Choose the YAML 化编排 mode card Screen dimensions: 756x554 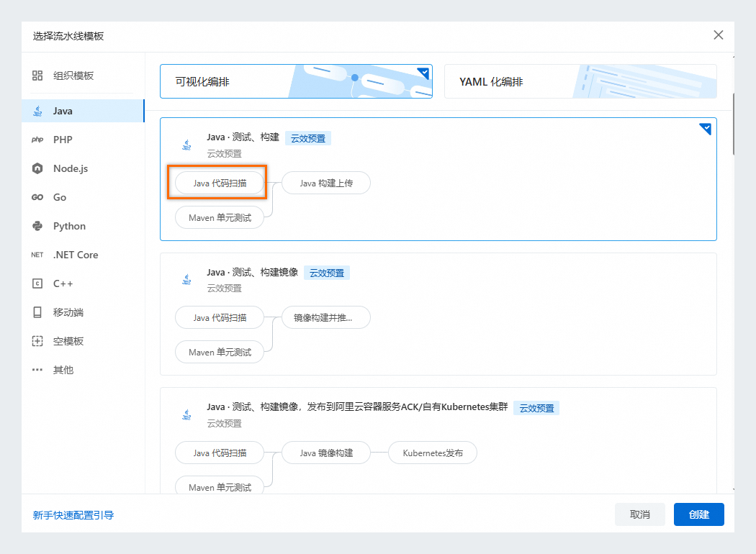coord(580,81)
